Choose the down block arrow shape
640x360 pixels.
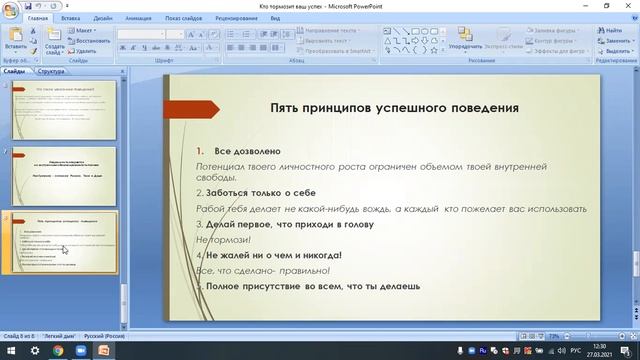pyautogui.click(x=424, y=41)
